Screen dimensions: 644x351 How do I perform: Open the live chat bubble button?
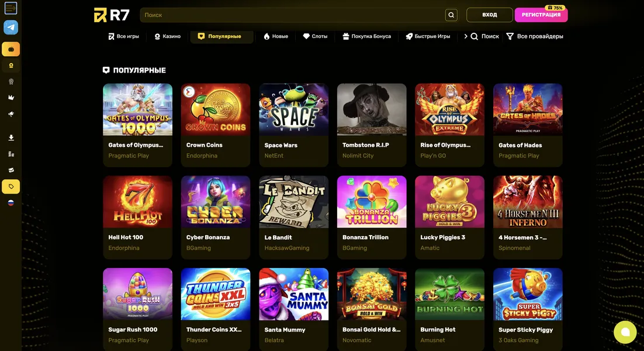point(625,332)
